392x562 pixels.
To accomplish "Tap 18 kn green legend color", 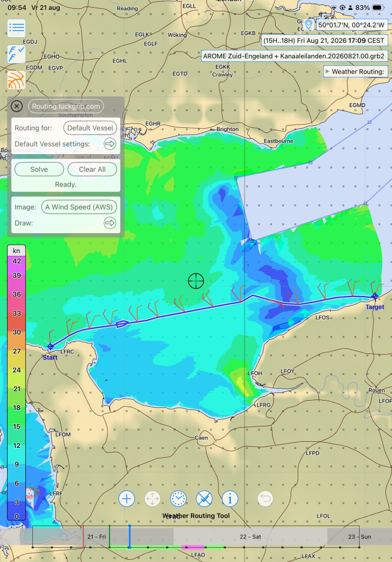I will (x=16, y=408).
